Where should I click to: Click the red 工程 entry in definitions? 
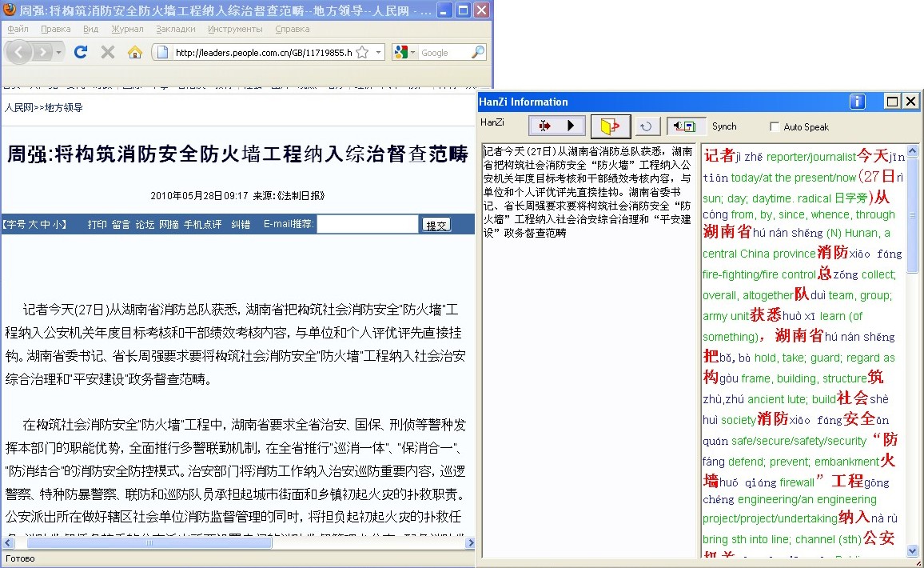(x=847, y=482)
